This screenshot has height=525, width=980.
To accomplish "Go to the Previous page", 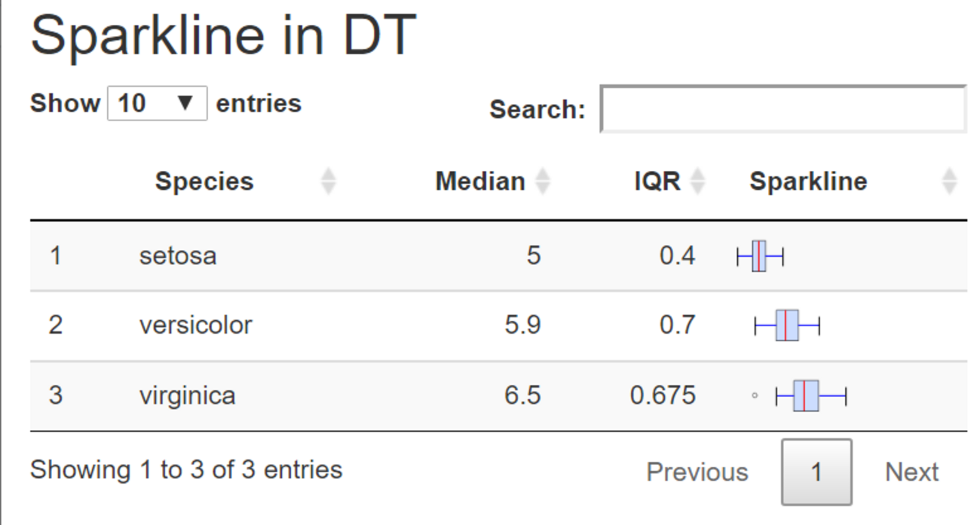I will click(x=697, y=472).
